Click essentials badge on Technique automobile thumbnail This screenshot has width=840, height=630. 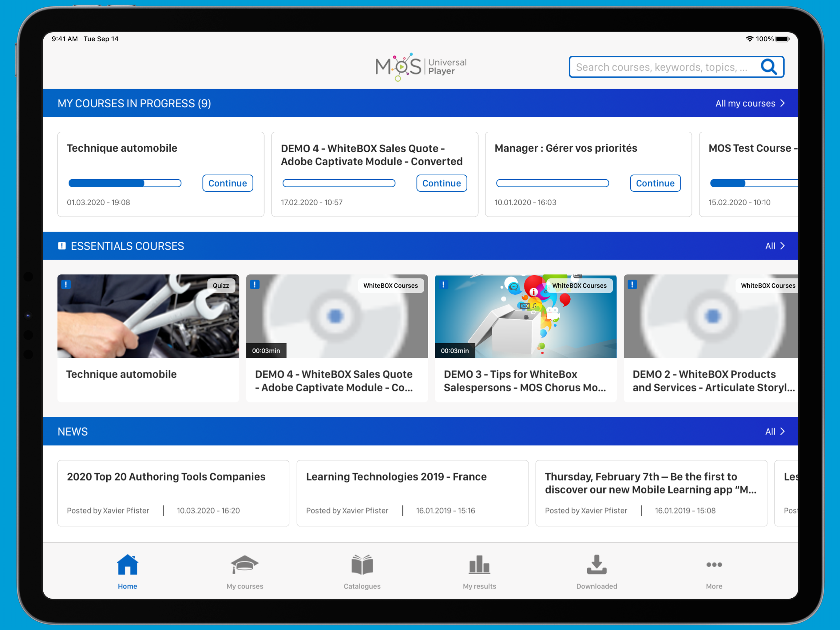[66, 284]
